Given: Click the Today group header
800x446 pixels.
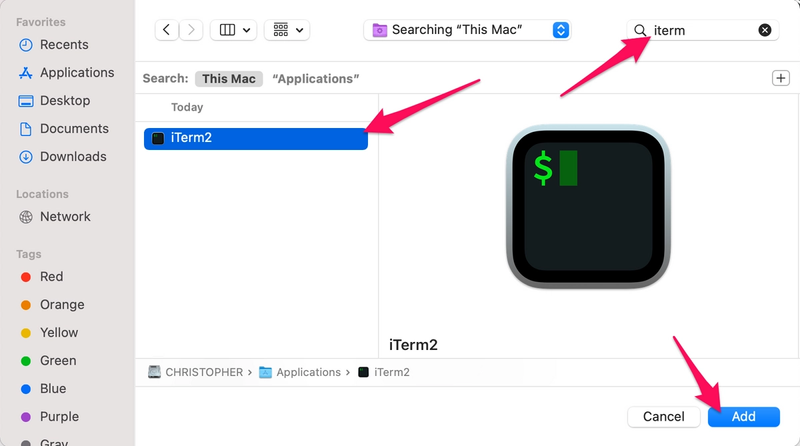Looking at the screenshot, I should [187, 107].
